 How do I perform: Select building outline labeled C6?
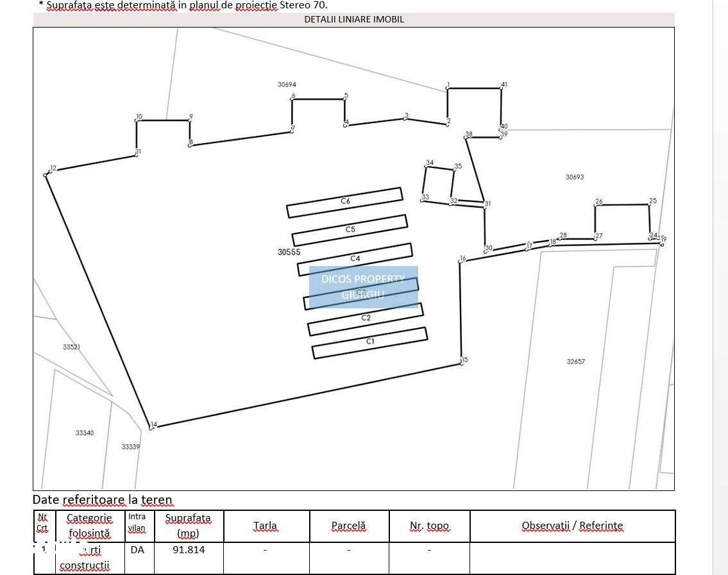pos(344,203)
